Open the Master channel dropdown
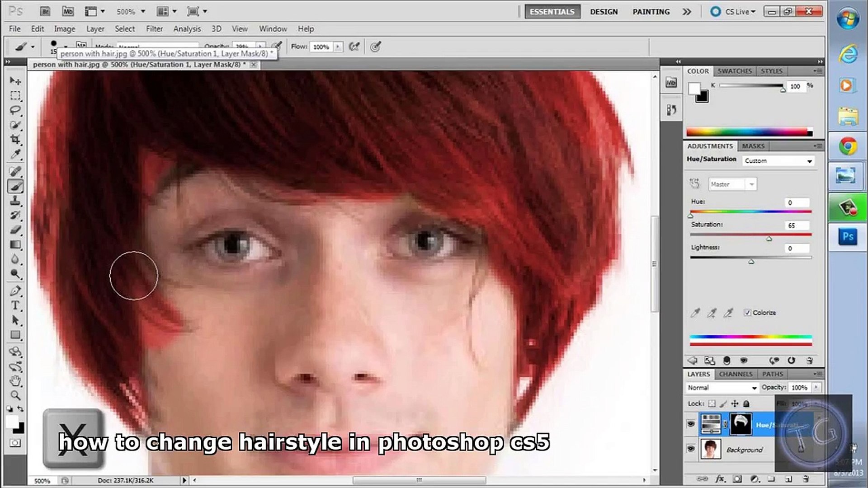The width and height of the screenshot is (868, 488). [x=732, y=184]
